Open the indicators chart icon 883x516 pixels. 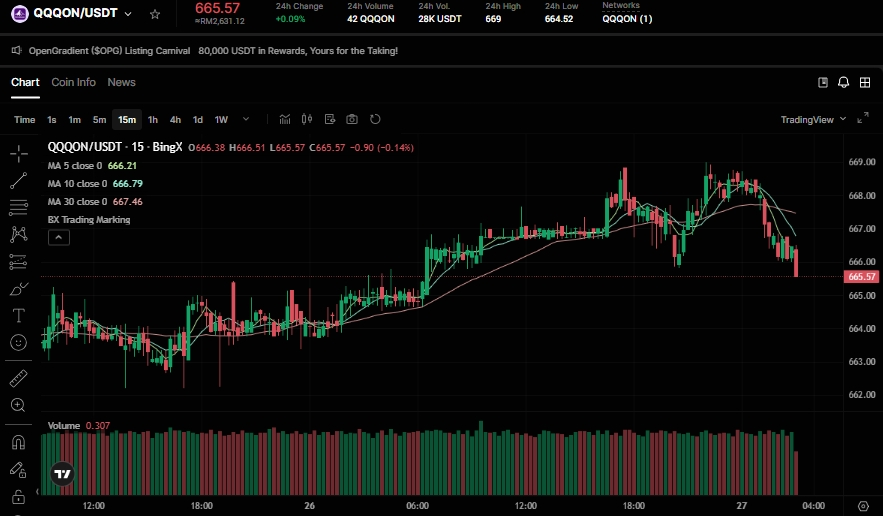click(x=286, y=120)
